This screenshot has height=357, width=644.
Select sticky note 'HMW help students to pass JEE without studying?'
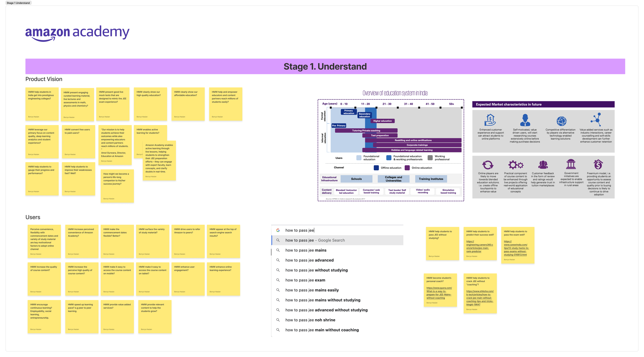point(443,244)
